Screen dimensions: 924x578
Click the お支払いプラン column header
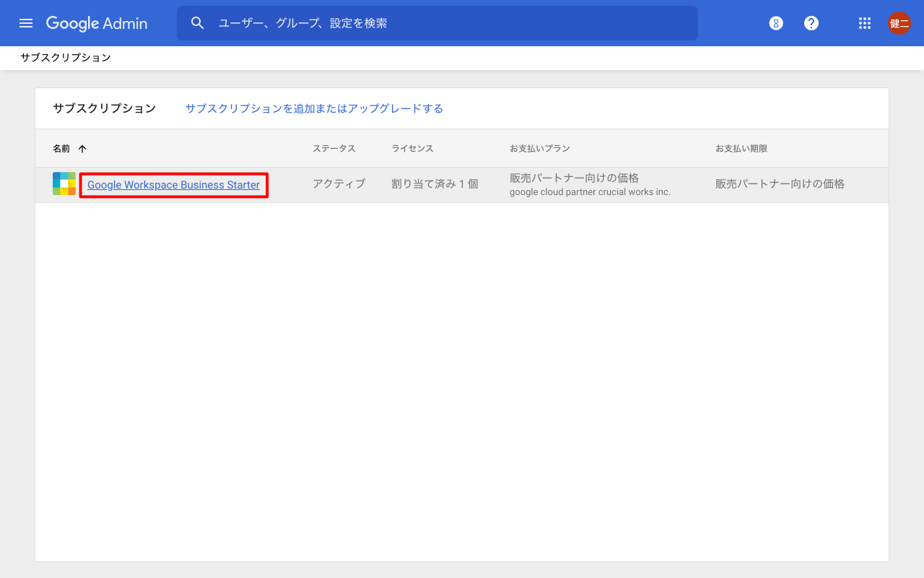tap(540, 148)
